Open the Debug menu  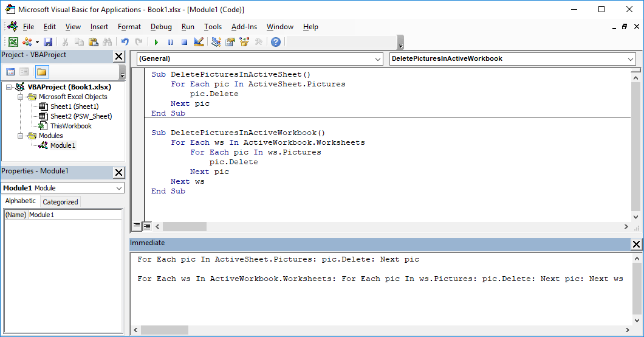point(161,27)
